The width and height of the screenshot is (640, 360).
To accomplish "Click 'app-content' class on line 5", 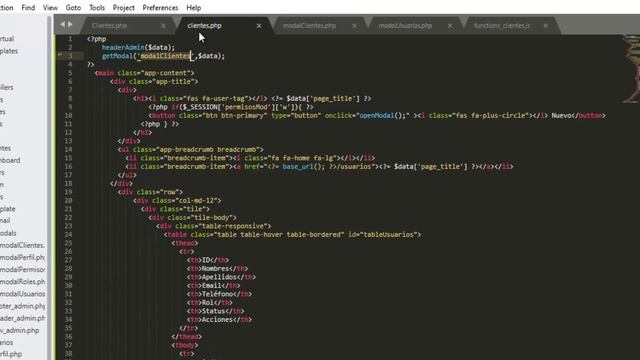I will pos(167,73).
